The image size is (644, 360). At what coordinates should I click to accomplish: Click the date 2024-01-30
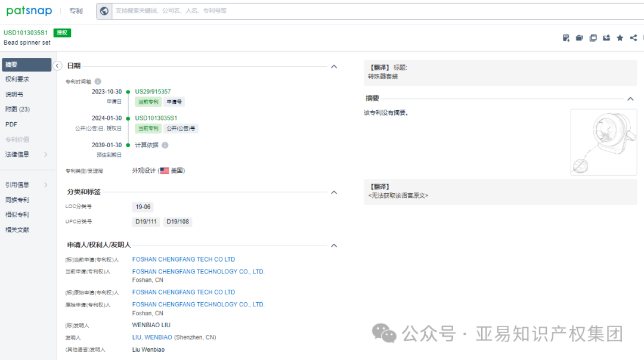[x=107, y=118]
